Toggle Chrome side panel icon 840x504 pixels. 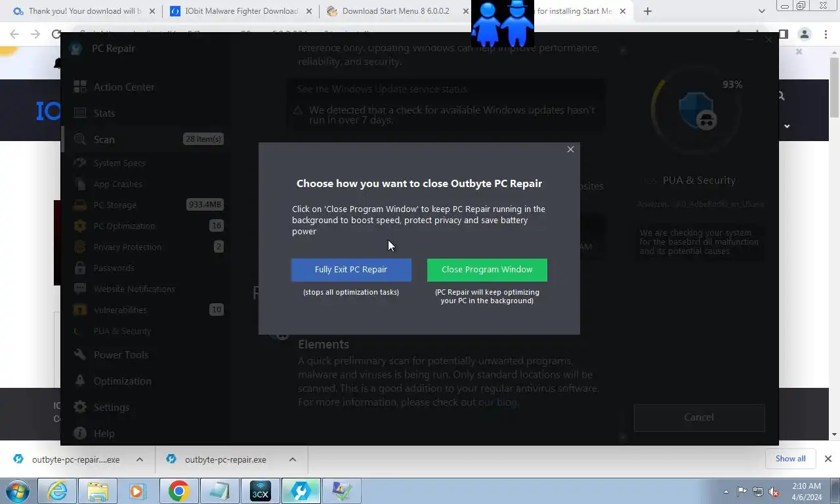[x=783, y=34]
